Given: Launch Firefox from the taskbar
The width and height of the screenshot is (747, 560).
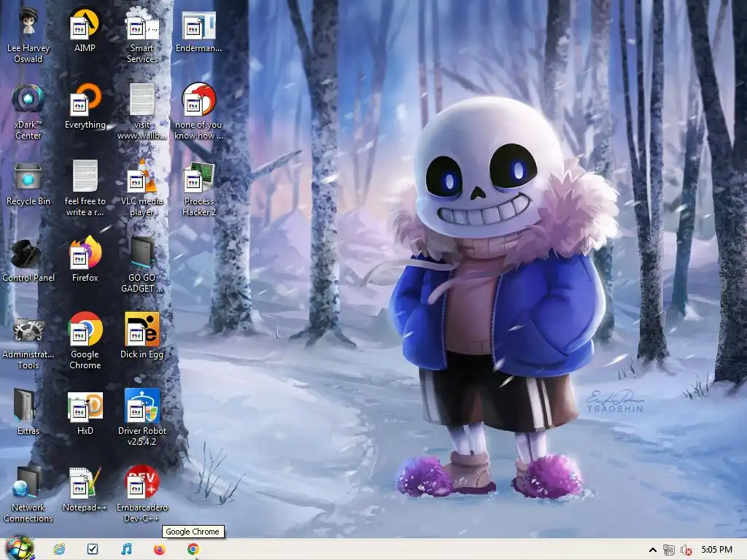Looking at the screenshot, I should [160, 550].
